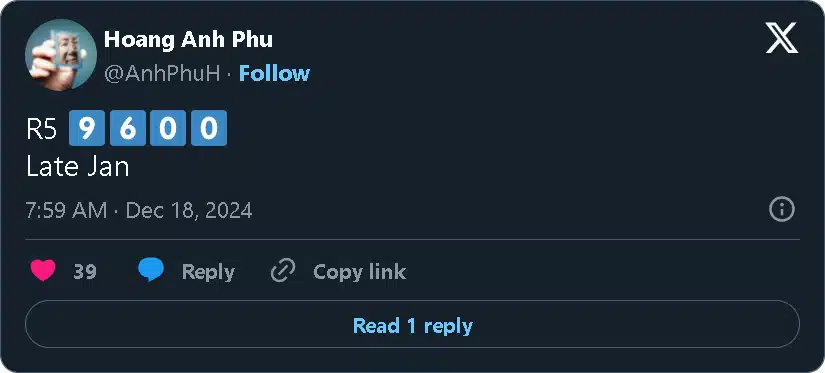This screenshot has height=373, width=825.
Task: Click the Read 1 reply button
Action: pos(412,324)
